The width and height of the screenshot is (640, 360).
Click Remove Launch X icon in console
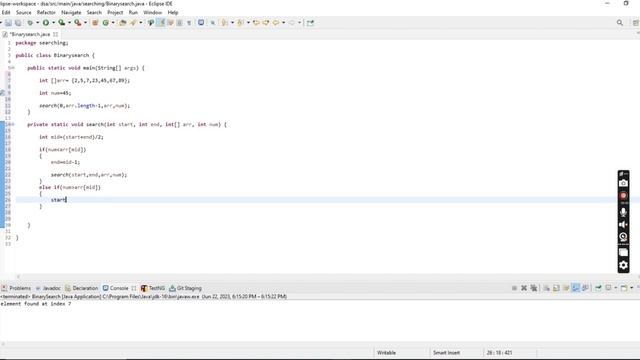click(524, 288)
